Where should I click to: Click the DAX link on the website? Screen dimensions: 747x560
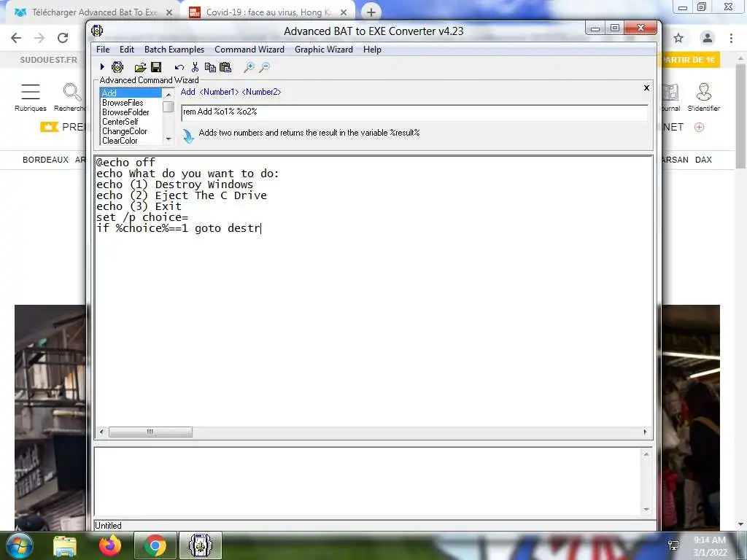(x=704, y=160)
